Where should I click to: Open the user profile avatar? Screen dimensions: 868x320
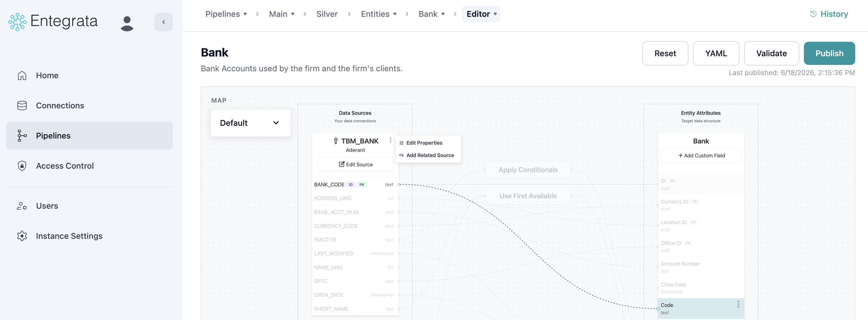[127, 23]
